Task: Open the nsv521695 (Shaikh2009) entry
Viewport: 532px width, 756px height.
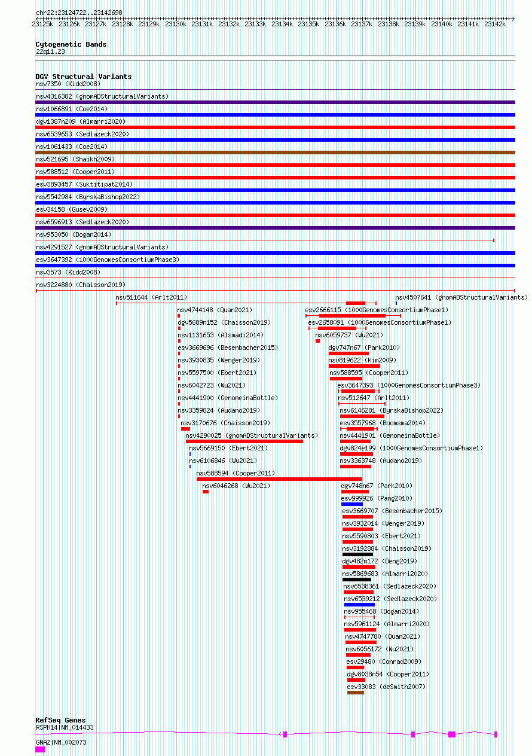Action: tap(75, 159)
